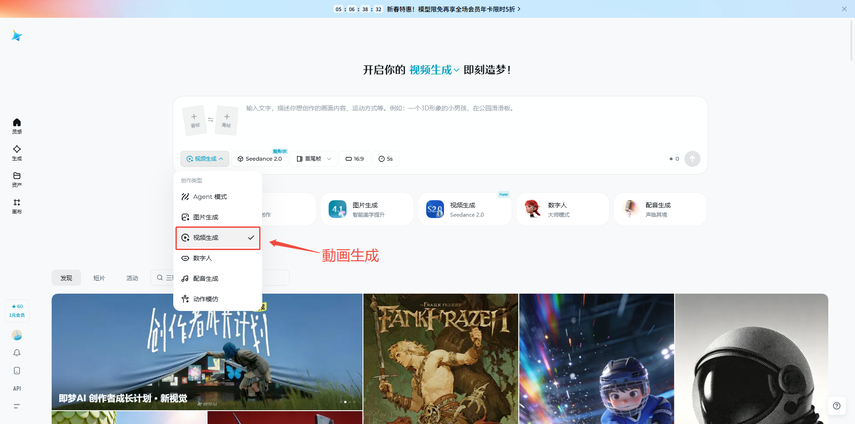Click the 60 credits membership badge
The width and height of the screenshot is (855, 424).
(17, 310)
